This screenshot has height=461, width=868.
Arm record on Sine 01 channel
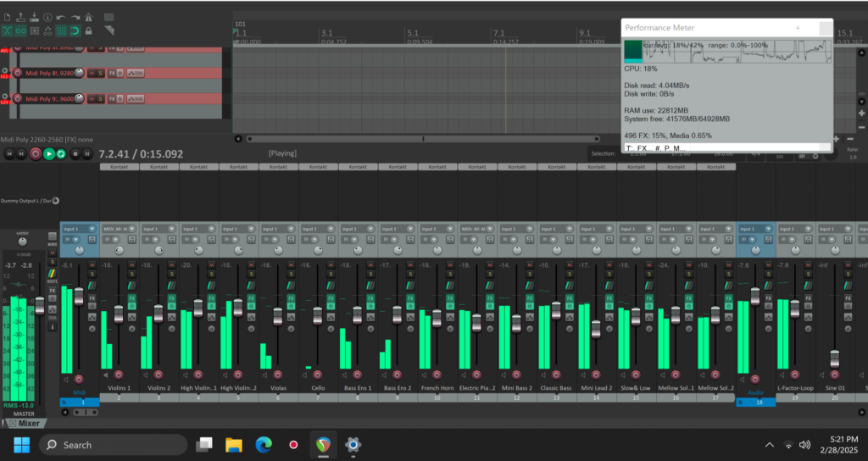click(x=835, y=375)
